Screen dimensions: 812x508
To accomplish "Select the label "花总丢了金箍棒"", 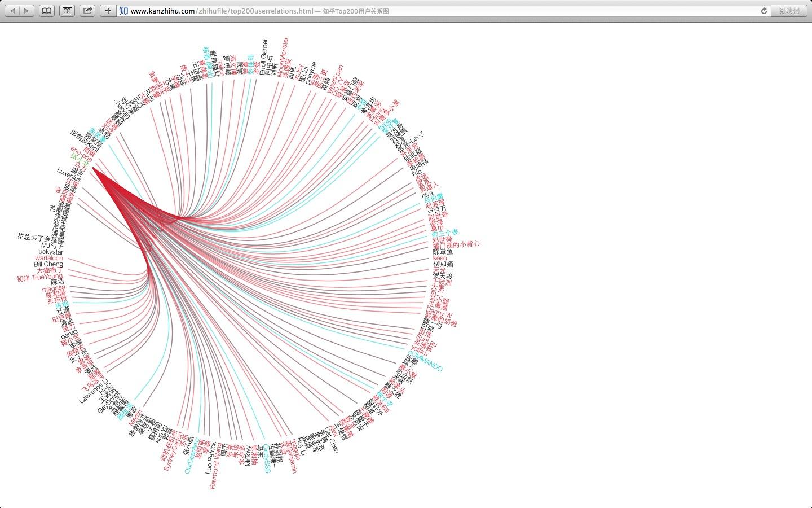I will 40,238.
